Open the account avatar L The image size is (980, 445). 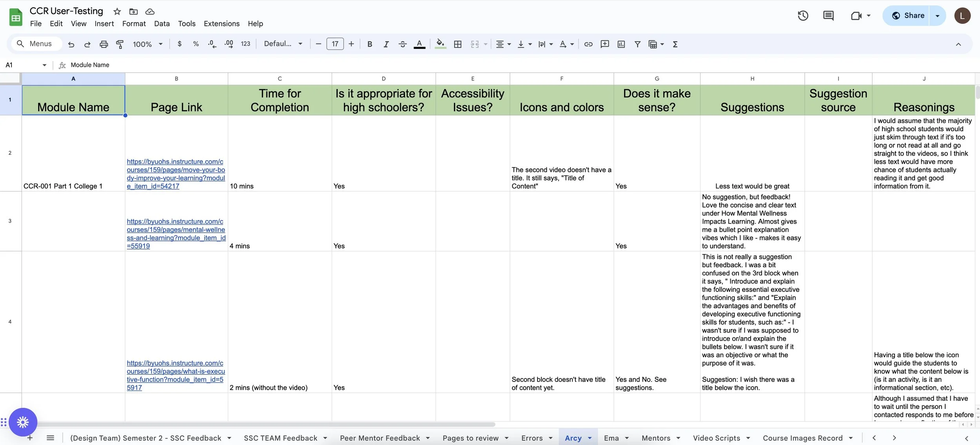962,16
